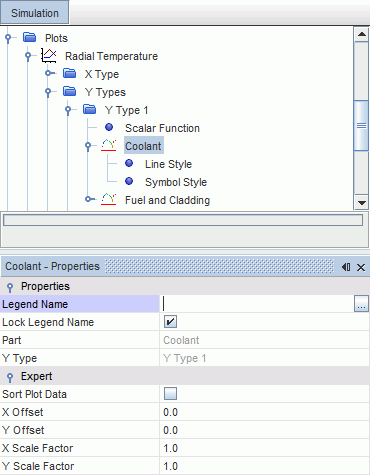Collapse the Expert properties section
Image resolution: width=370 pixels, height=475 pixels.
point(10,377)
